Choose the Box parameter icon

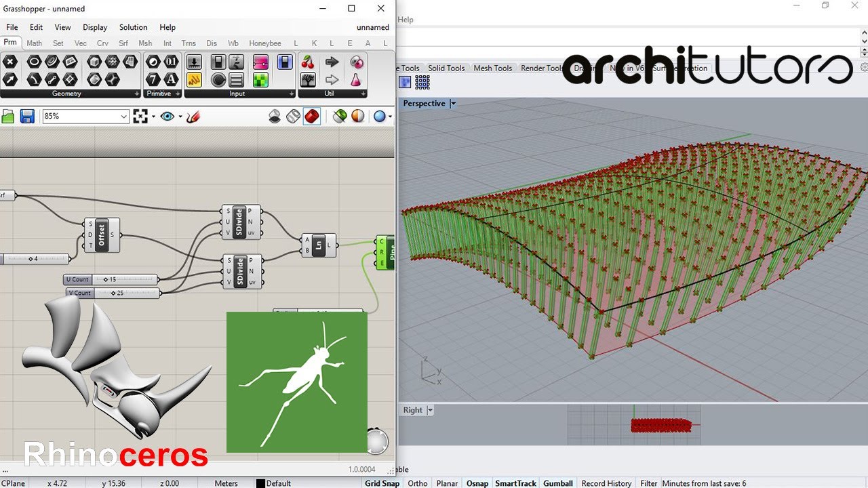tap(94, 62)
